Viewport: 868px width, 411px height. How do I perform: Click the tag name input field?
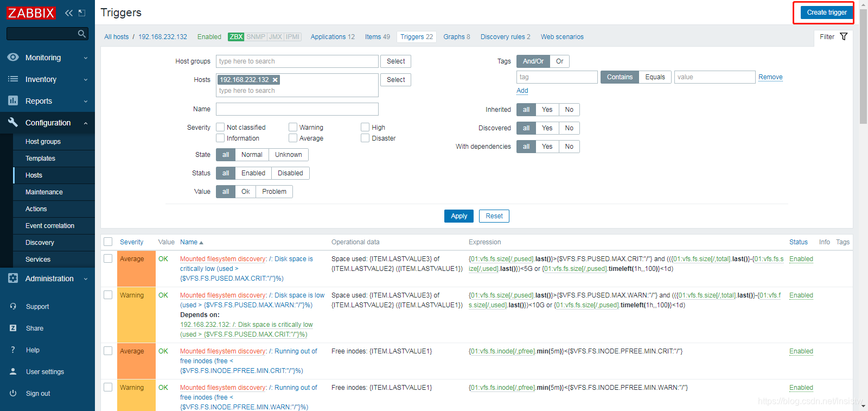[x=557, y=77]
